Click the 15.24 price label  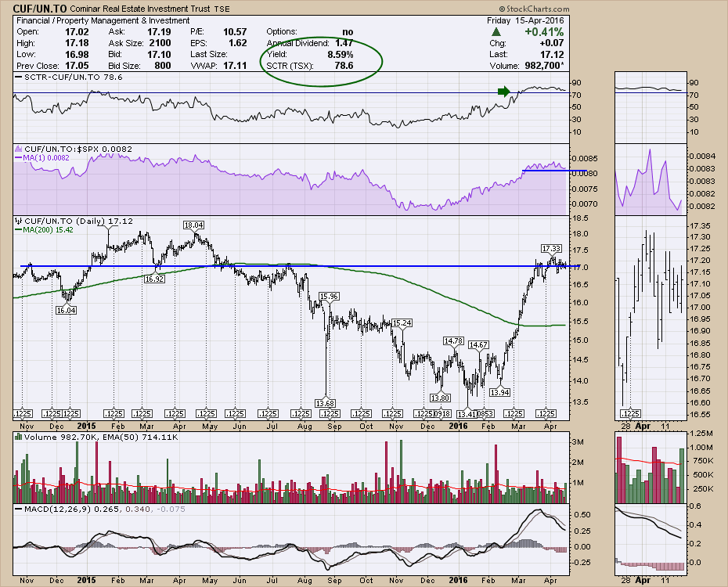tap(402, 323)
